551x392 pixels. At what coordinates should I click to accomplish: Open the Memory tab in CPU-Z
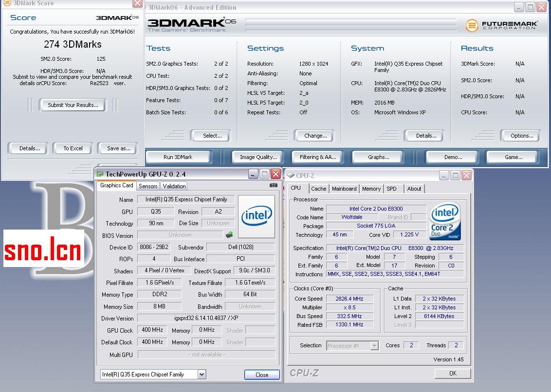(371, 189)
